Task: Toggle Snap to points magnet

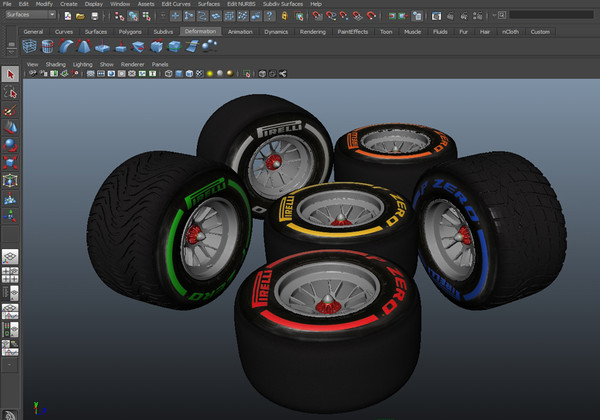Action: (x=344, y=16)
